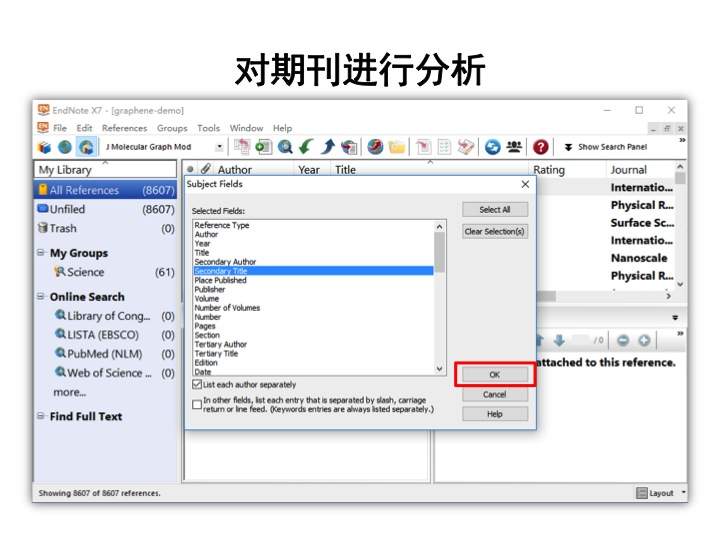
Task: Click the zoom in plus icon
Action: click(x=644, y=340)
